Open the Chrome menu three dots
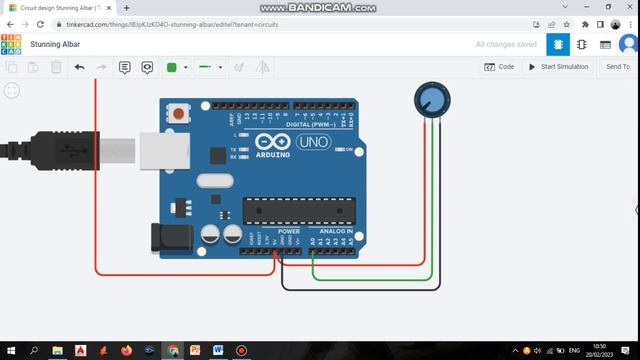Viewport: 640px width, 360px height. click(x=631, y=24)
